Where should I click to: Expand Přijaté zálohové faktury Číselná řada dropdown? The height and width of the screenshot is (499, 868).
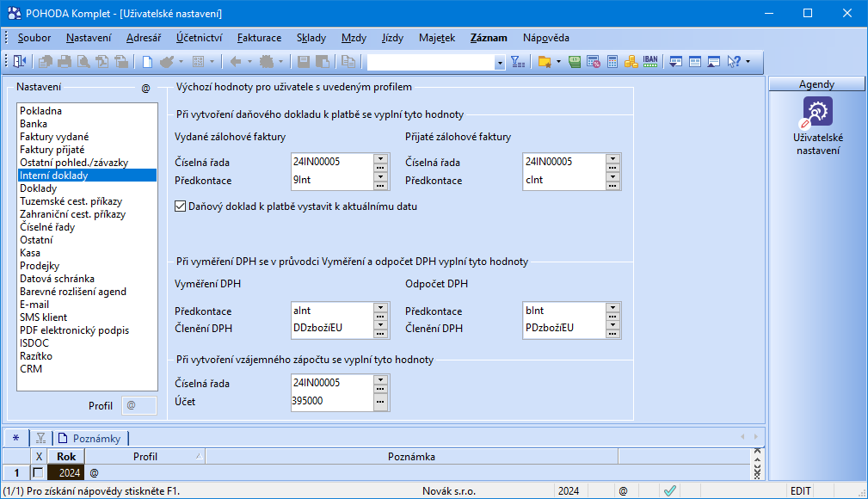pos(613,159)
